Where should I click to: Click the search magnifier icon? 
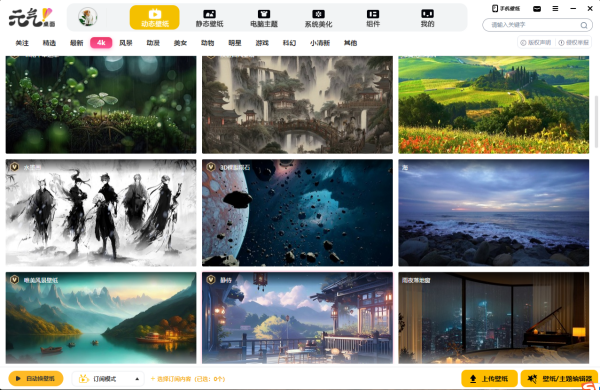pyautogui.click(x=584, y=25)
